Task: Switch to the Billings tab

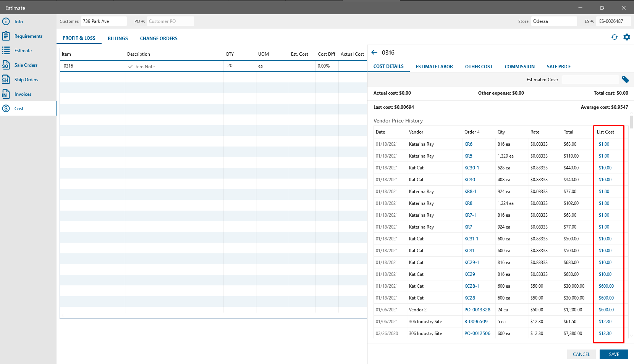Action: pyautogui.click(x=118, y=39)
